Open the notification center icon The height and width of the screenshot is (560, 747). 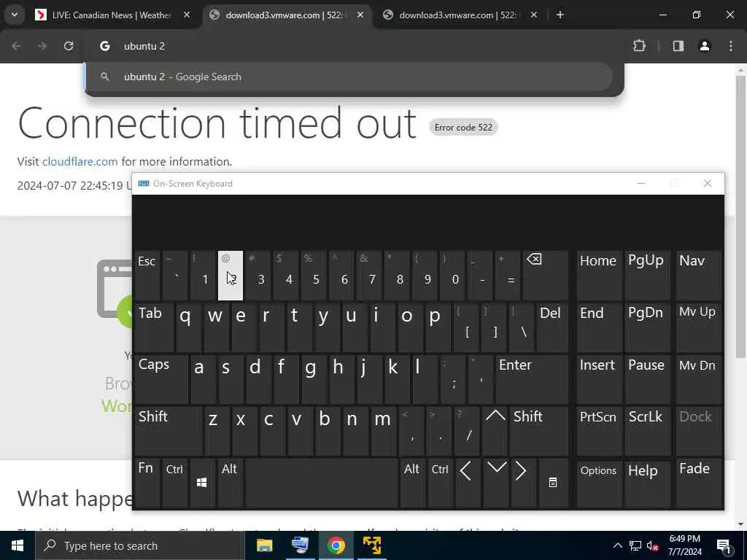pyautogui.click(x=724, y=545)
